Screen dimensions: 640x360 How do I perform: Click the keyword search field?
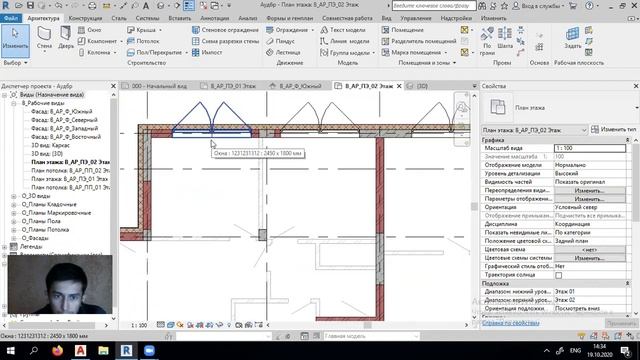point(434,6)
